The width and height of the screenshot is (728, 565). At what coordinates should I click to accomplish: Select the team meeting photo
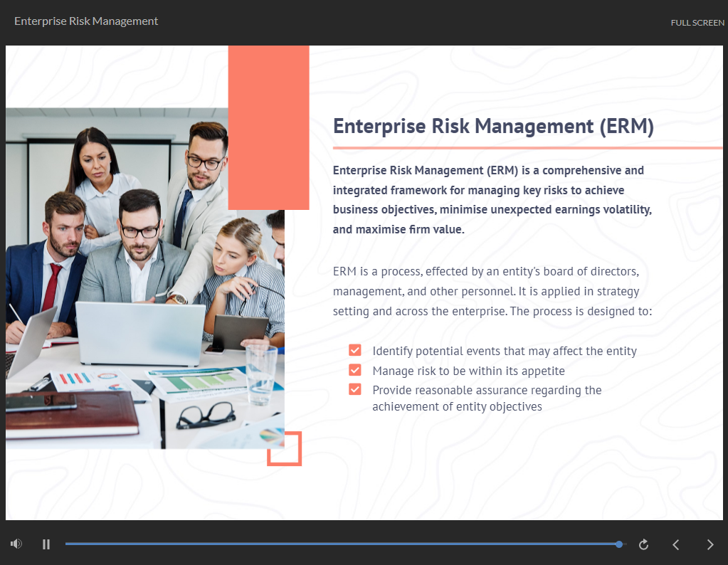tap(142, 278)
